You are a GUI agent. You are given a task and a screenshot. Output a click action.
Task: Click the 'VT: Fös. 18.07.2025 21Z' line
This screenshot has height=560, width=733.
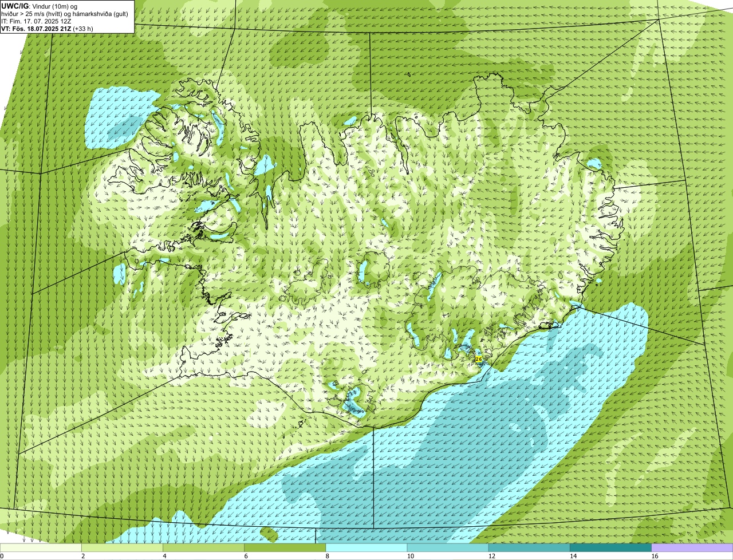coord(36,28)
